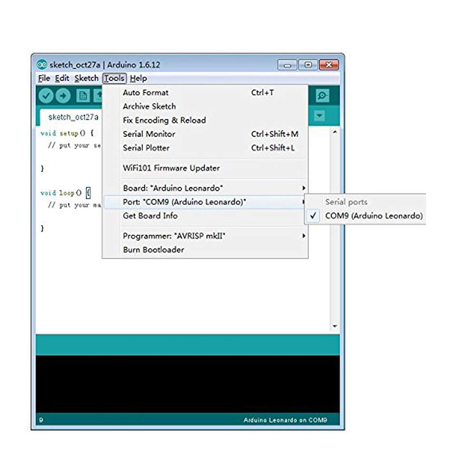Open the tab options dropdown arrow
The image size is (476, 476).
(320, 116)
